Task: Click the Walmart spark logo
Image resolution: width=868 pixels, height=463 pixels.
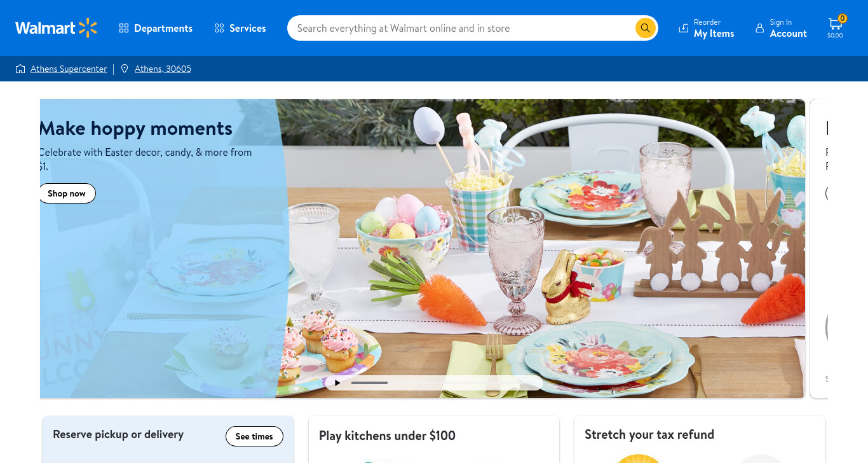Action: [88, 28]
